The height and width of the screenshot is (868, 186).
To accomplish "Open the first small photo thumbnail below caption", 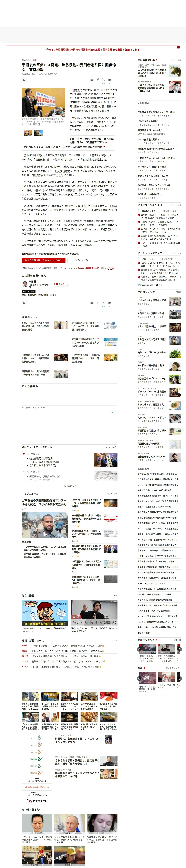I will [x=28, y=133].
